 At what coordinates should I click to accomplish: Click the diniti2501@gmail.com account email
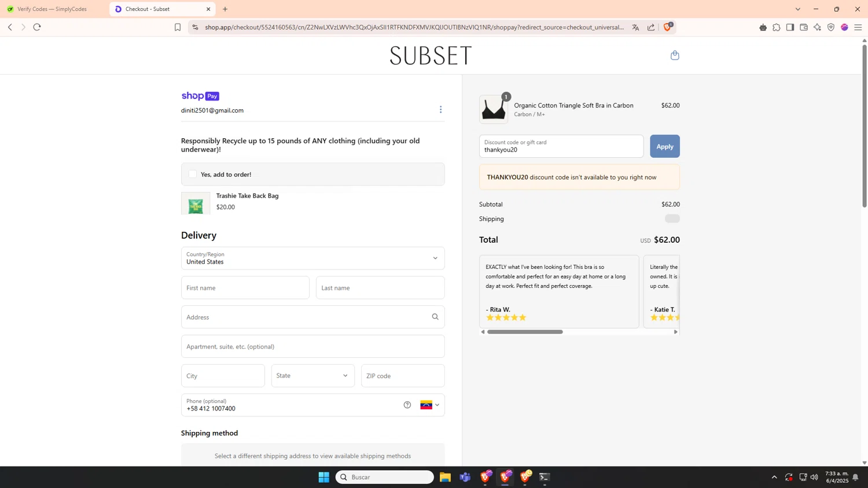(212, 110)
